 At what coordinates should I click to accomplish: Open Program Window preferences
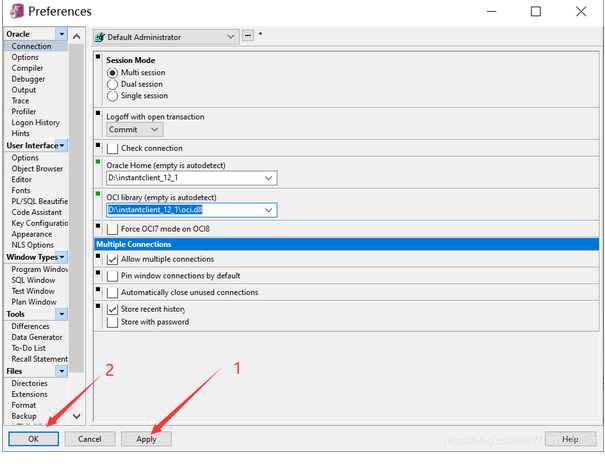[39, 269]
